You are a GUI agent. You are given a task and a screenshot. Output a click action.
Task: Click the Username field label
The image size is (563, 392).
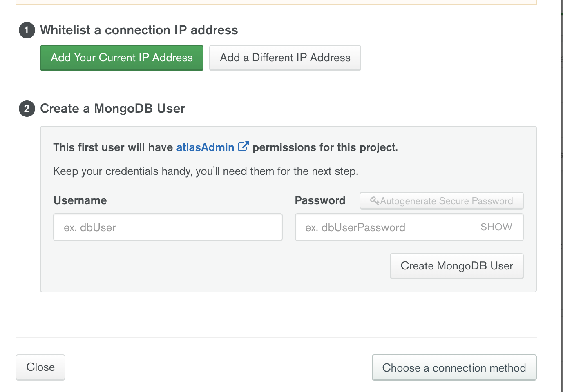click(80, 200)
